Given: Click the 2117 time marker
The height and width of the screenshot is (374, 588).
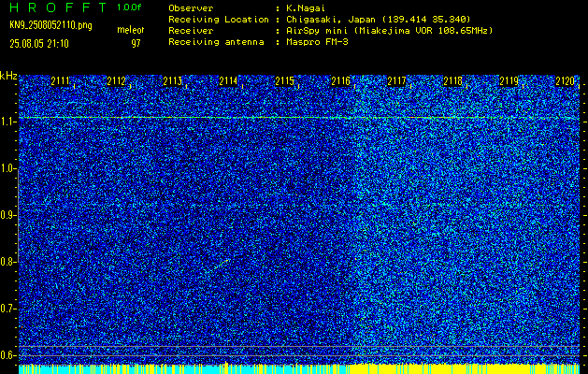Looking at the screenshot, I should coord(396,81).
